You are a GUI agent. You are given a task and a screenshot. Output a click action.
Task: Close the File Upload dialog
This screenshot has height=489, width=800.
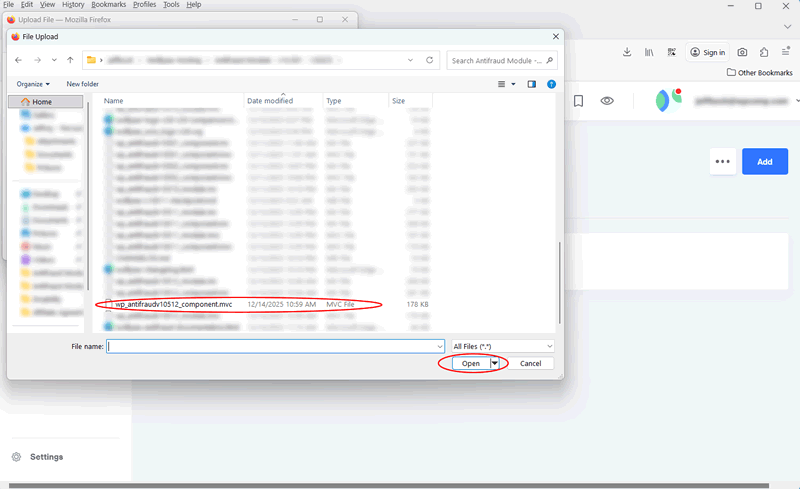(556, 36)
